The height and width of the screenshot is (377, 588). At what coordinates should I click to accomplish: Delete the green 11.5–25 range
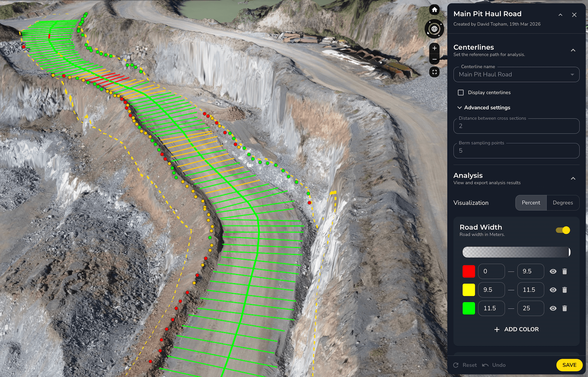565,308
